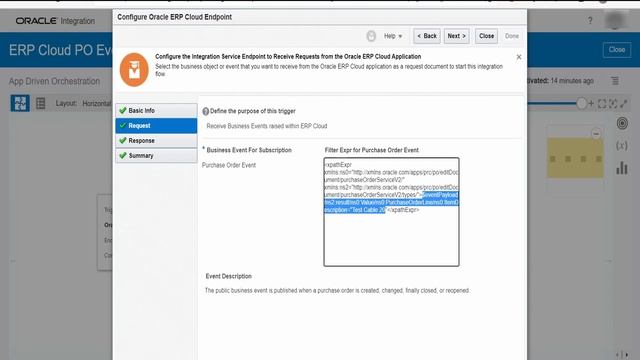640x360 pixels.
Task: Click the yellow overview minimap
Action: 575,158
